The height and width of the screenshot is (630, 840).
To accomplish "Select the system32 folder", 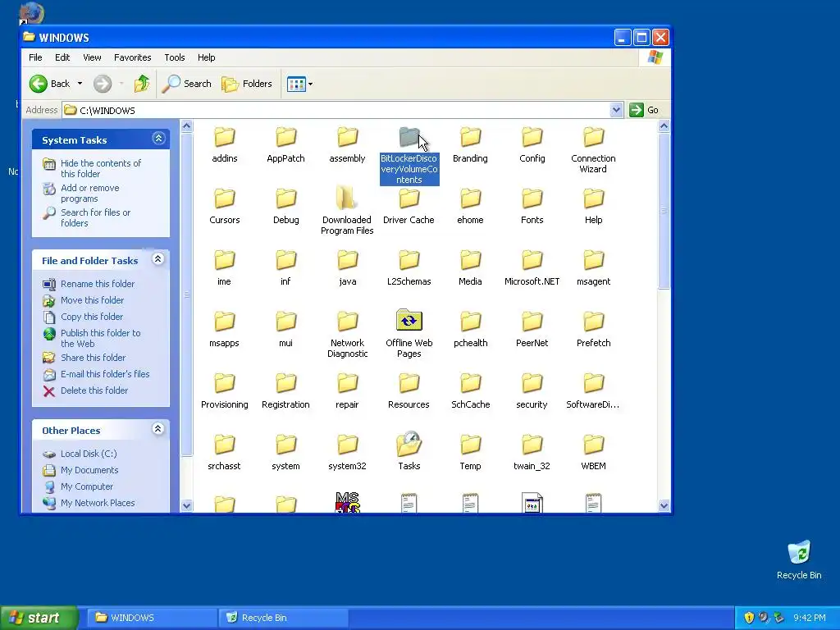I will [x=347, y=452].
